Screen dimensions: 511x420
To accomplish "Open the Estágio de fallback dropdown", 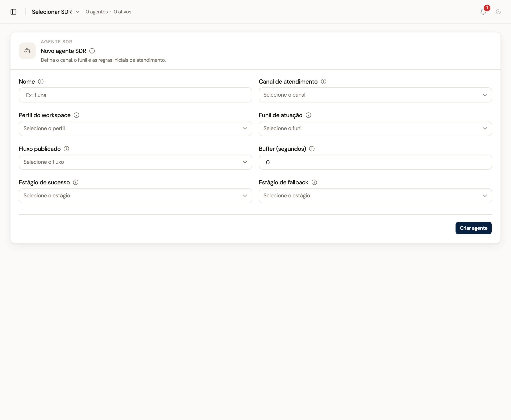I will point(375,196).
